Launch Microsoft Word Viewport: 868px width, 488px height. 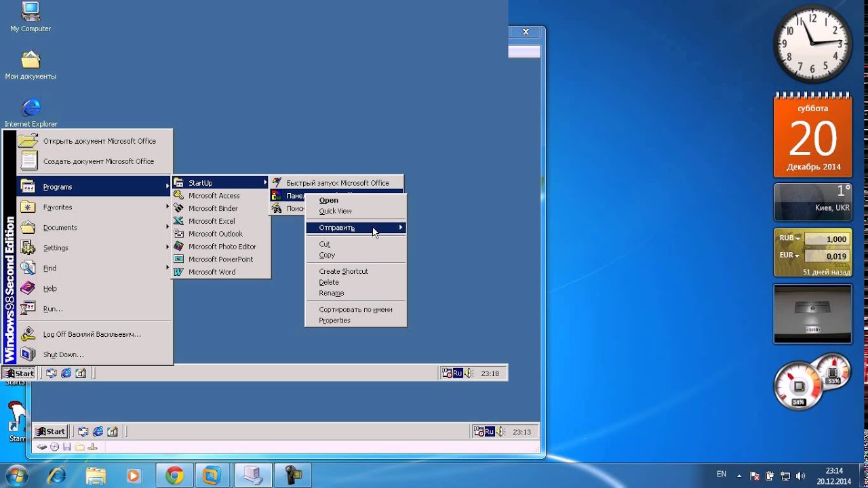click(221, 272)
